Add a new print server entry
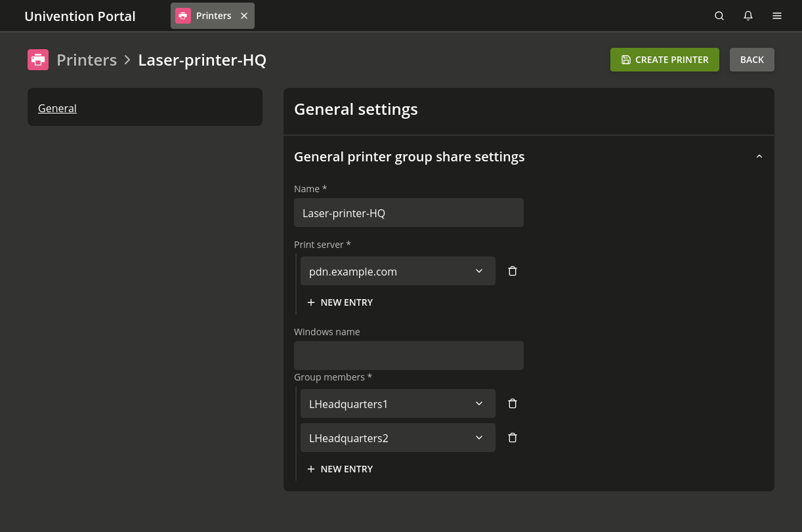Screen dimensions: 802x532 pyautogui.click(x=340, y=302)
